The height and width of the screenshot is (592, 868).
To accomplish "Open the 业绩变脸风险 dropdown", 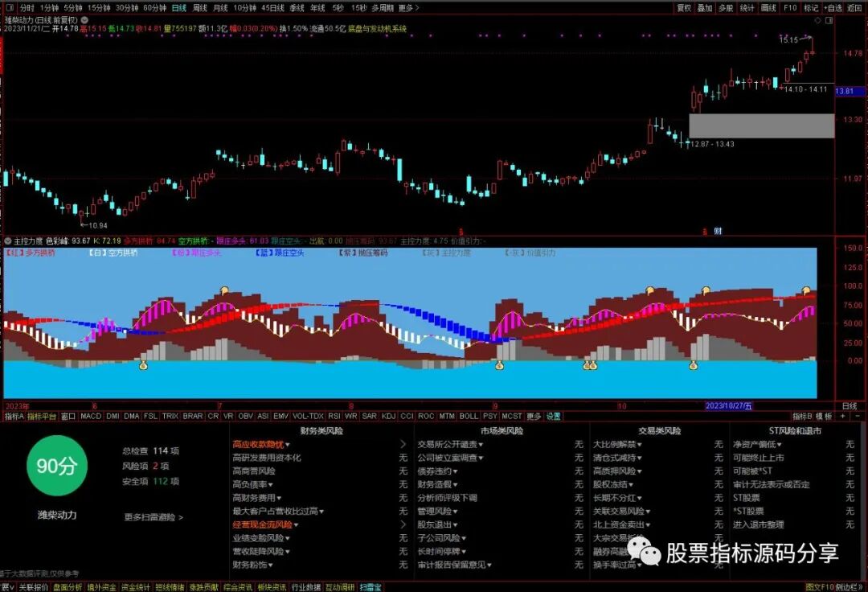I will (x=260, y=538).
